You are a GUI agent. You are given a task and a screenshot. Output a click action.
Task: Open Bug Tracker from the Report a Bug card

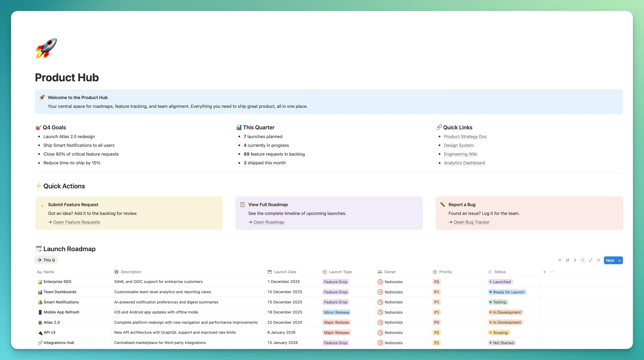coord(471,222)
